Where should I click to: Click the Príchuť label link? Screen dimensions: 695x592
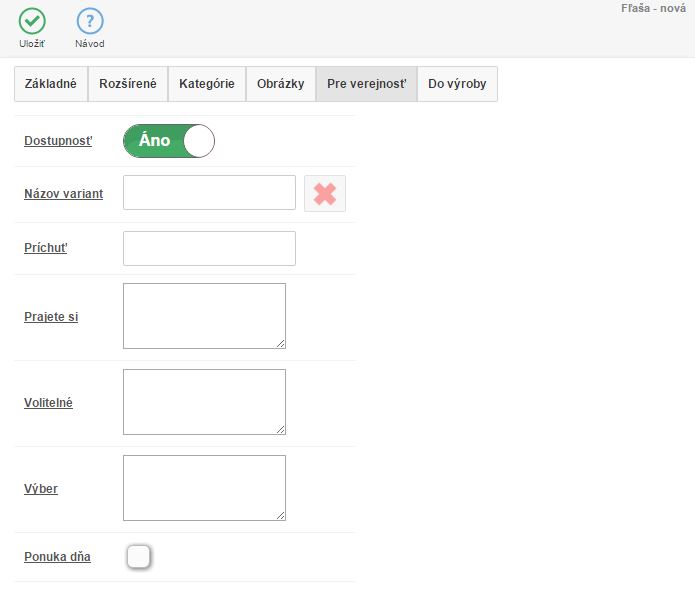point(46,248)
